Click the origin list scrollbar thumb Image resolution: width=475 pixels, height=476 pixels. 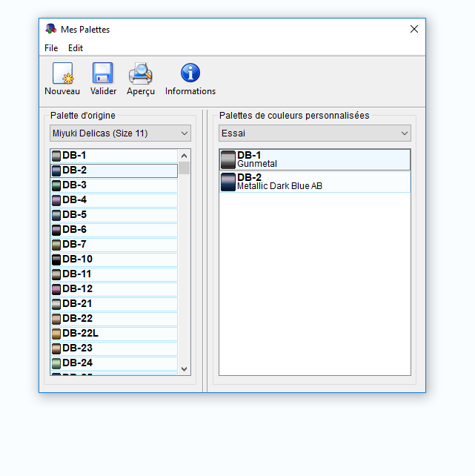[184, 168]
